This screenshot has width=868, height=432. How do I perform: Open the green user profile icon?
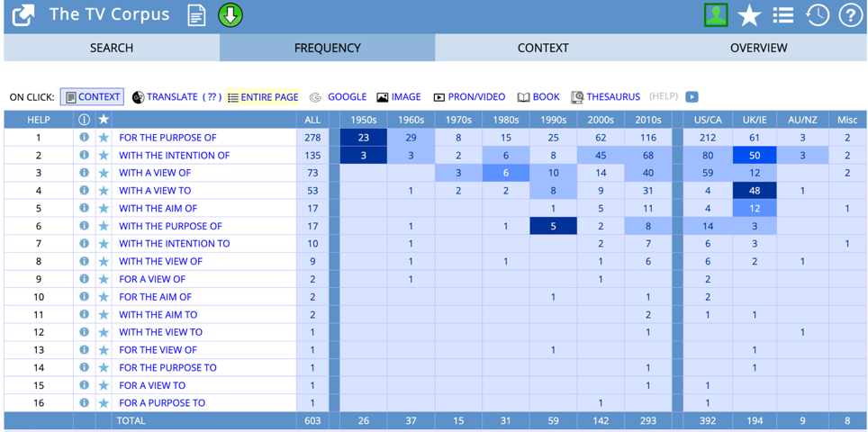pyautogui.click(x=716, y=15)
